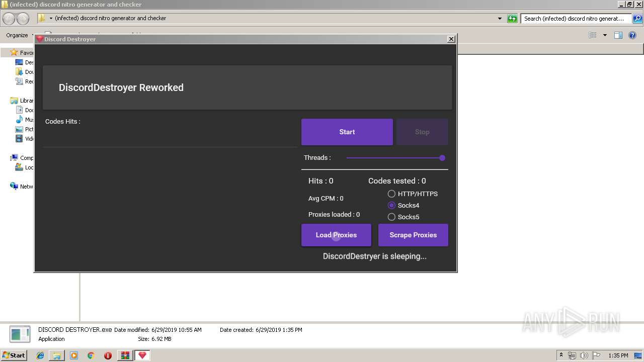
Task: Click the DiscordDestroyer Reworked heading
Action: [x=121, y=87]
